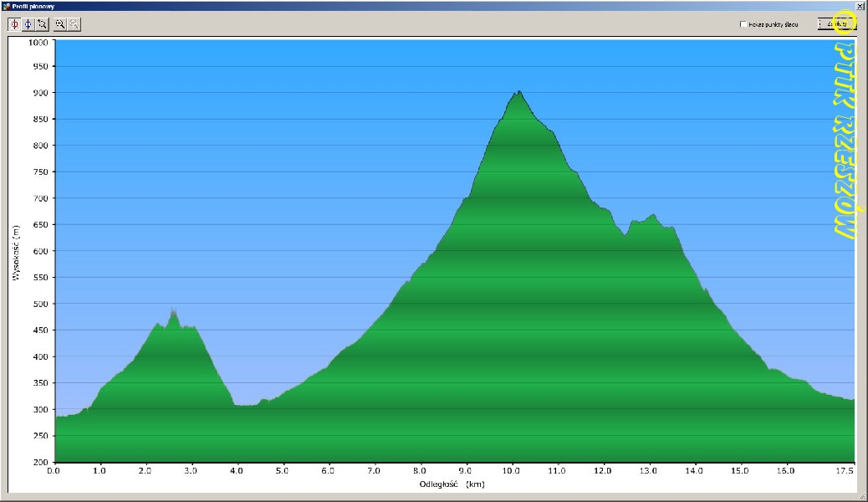The image size is (868, 502).
Task: Activate the zoom-to-selection magnifier tool
Action: [42, 24]
